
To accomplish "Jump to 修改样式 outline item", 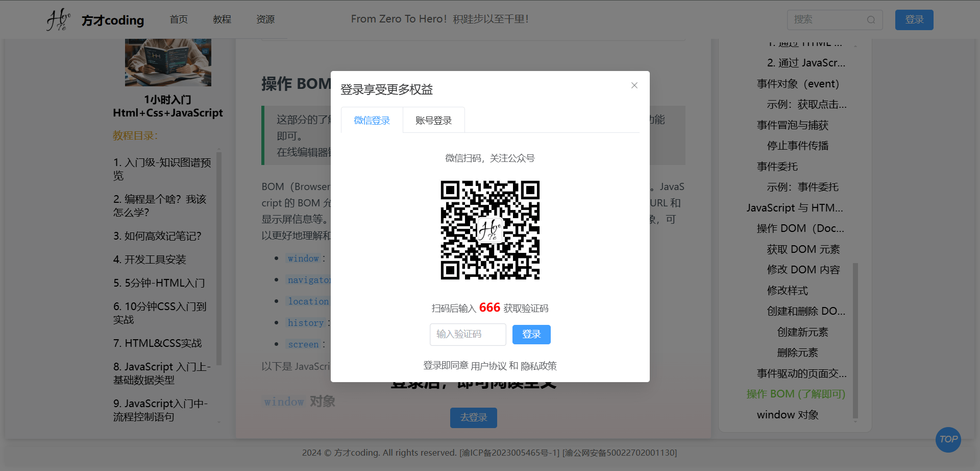I will point(787,291).
